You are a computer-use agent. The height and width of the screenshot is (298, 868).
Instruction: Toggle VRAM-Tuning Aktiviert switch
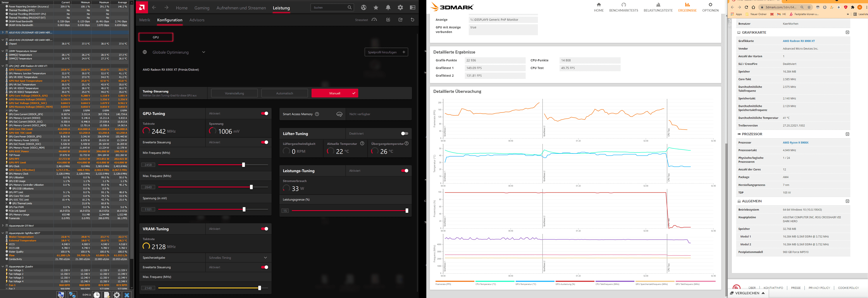[265, 229]
